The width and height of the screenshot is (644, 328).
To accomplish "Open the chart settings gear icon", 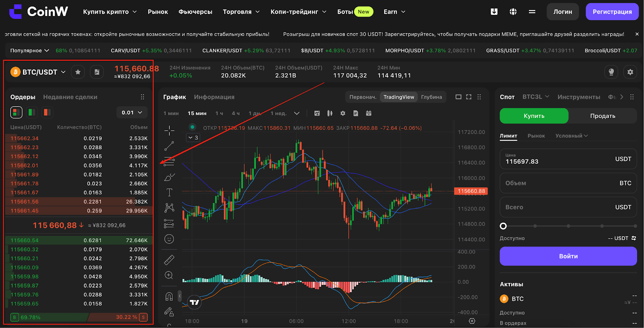I will pyautogui.click(x=343, y=113).
